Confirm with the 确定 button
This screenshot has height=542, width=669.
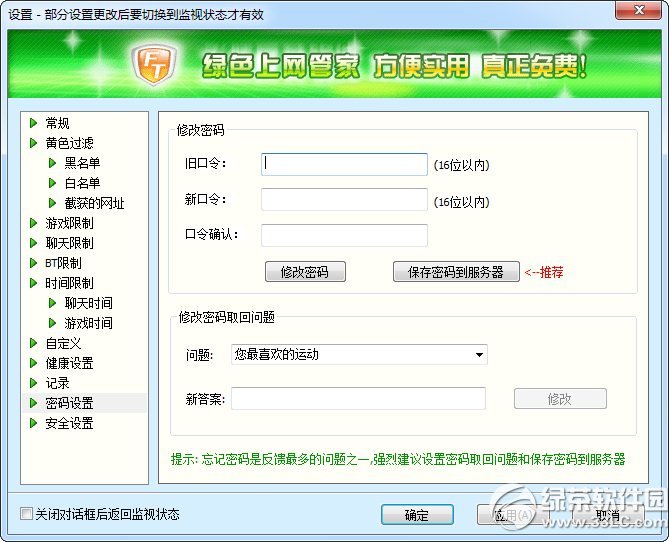click(417, 515)
